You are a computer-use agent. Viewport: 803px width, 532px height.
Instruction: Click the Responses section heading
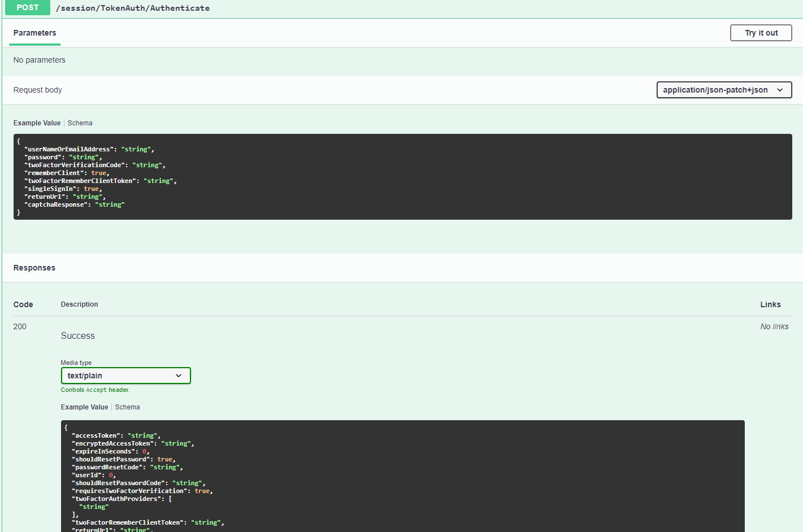coord(34,268)
